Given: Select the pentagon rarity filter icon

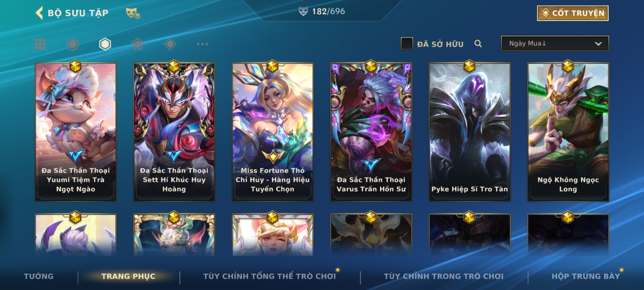Looking at the screenshot, I should pos(137,44).
